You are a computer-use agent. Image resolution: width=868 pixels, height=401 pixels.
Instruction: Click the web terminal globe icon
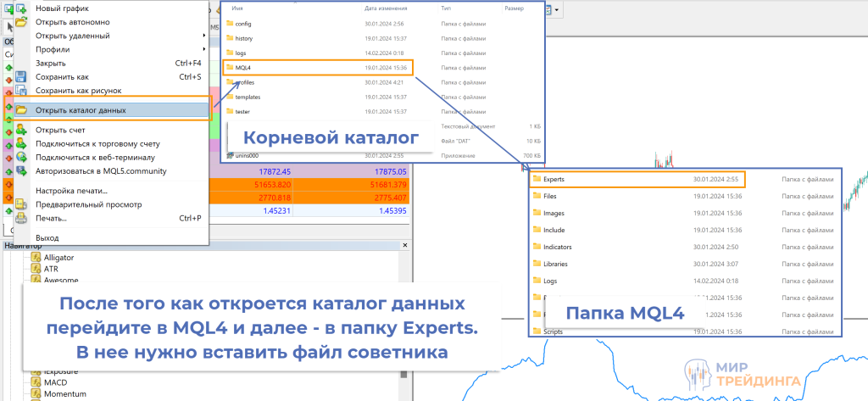[x=21, y=157]
